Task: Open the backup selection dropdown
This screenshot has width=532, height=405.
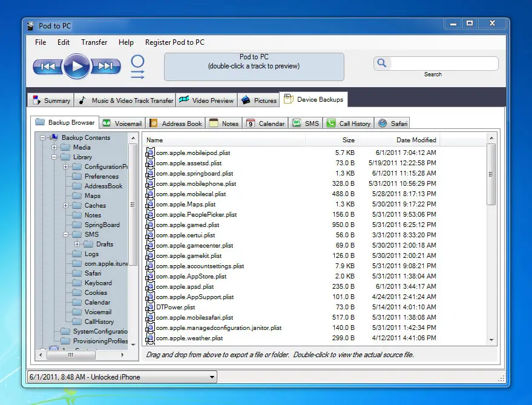Action: tap(122, 377)
